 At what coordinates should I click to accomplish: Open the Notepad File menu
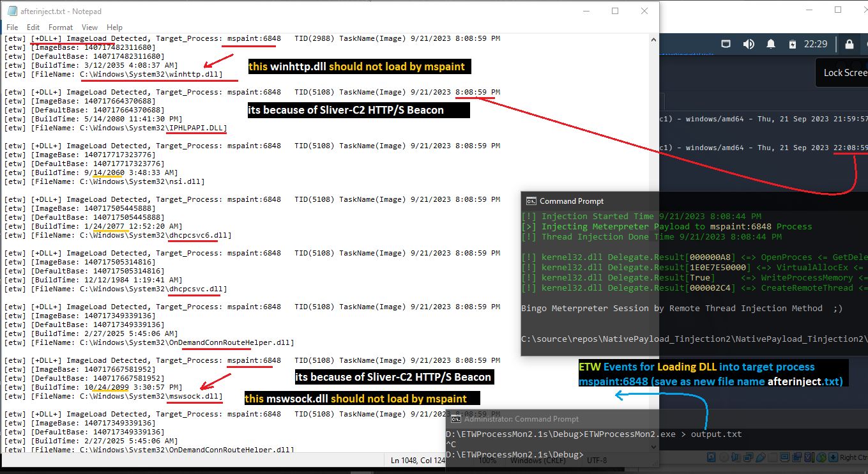click(x=11, y=27)
